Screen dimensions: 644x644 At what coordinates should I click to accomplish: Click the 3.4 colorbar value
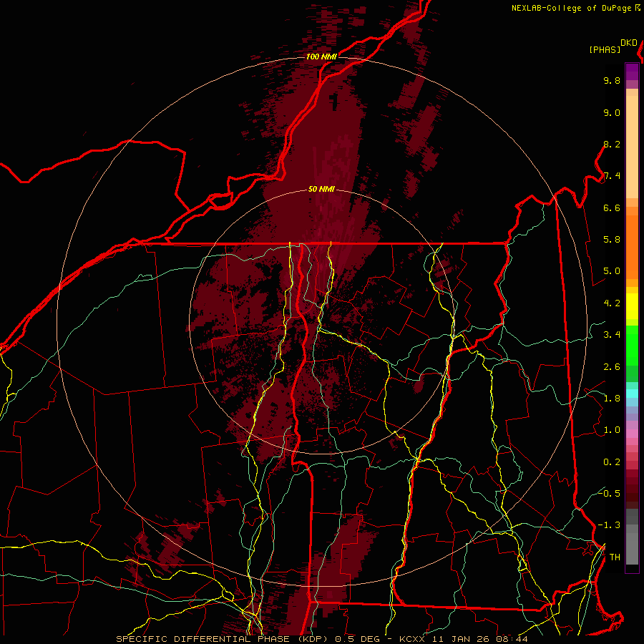point(612,335)
